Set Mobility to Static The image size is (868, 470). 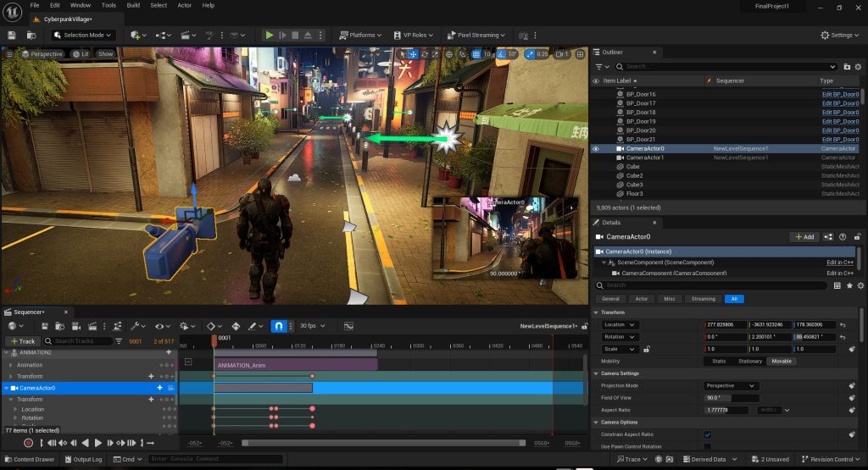coord(719,361)
